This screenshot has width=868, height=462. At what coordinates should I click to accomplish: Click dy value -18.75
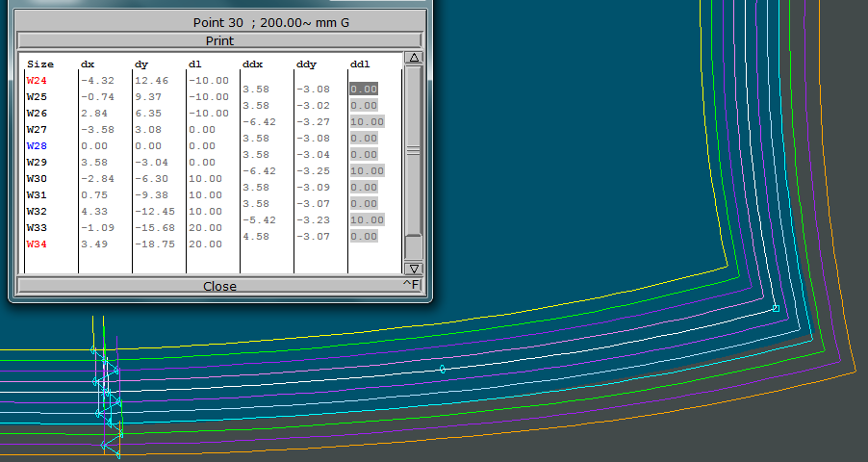[x=154, y=244]
